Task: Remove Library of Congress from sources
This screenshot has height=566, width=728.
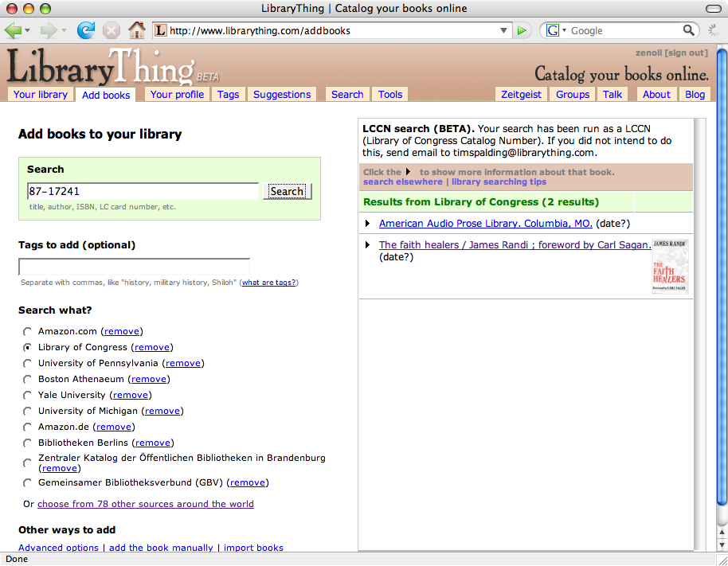Action: [x=152, y=347]
